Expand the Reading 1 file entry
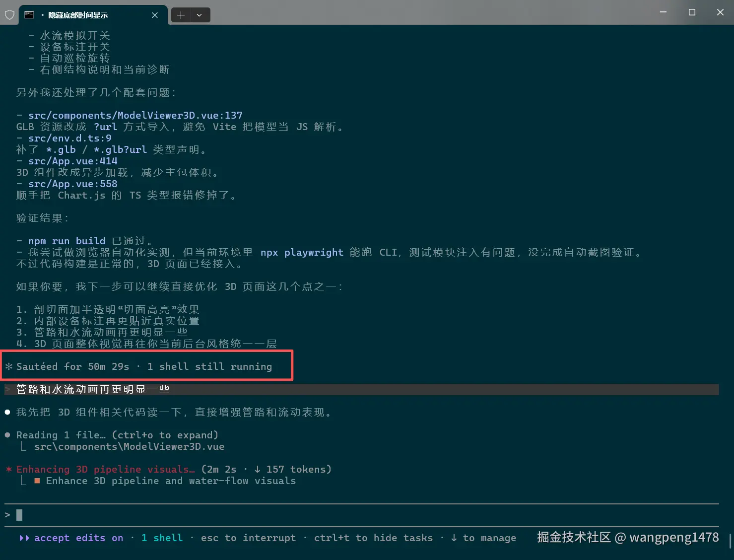This screenshot has width=734, height=560. [117, 435]
